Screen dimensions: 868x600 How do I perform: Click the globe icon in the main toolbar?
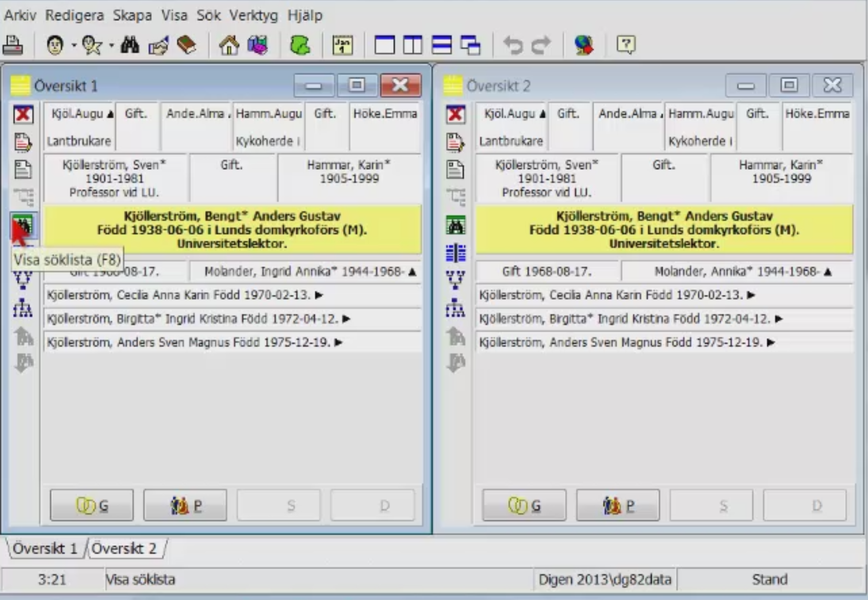coord(584,45)
